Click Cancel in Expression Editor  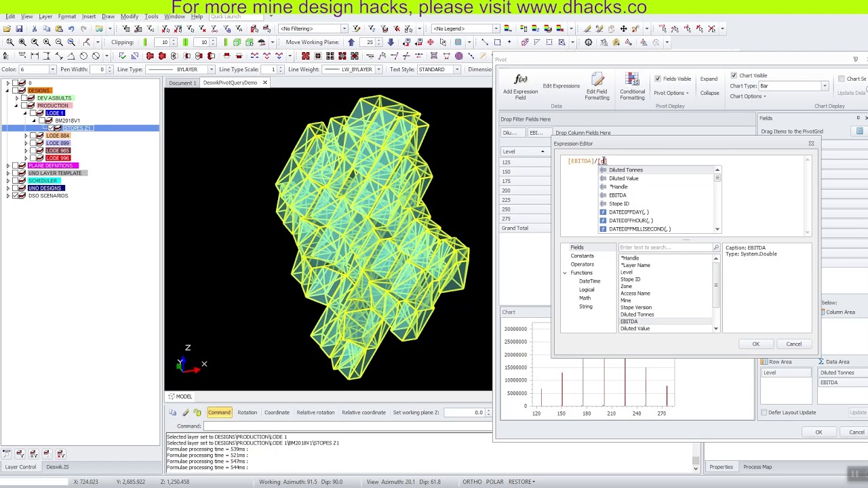(x=793, y=344)
